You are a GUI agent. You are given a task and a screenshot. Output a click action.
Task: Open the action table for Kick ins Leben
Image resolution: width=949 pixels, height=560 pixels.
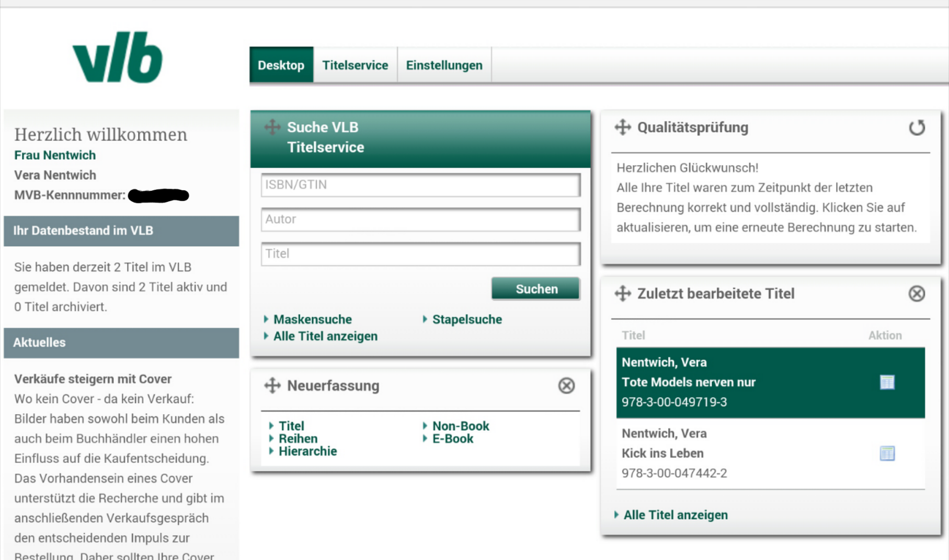click(x=888, y=453)
